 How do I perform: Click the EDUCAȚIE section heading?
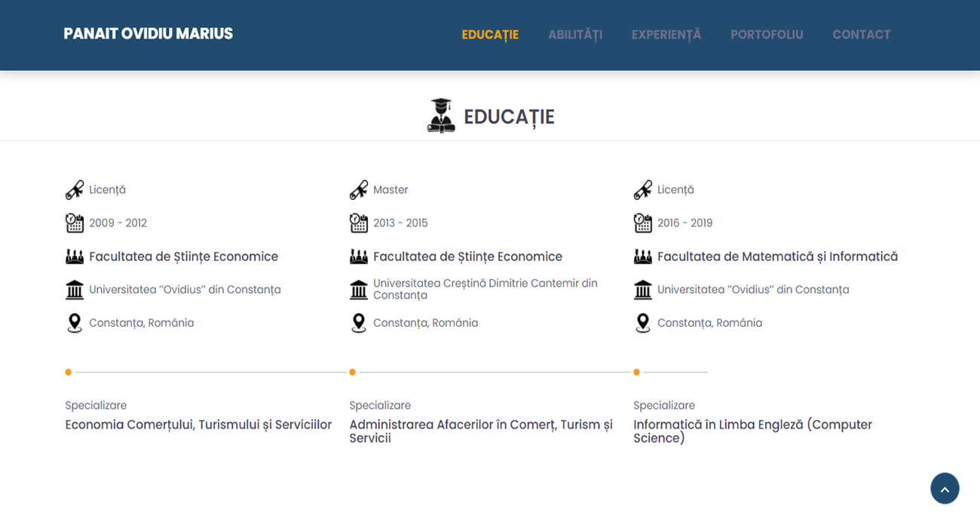pos(509,117)
